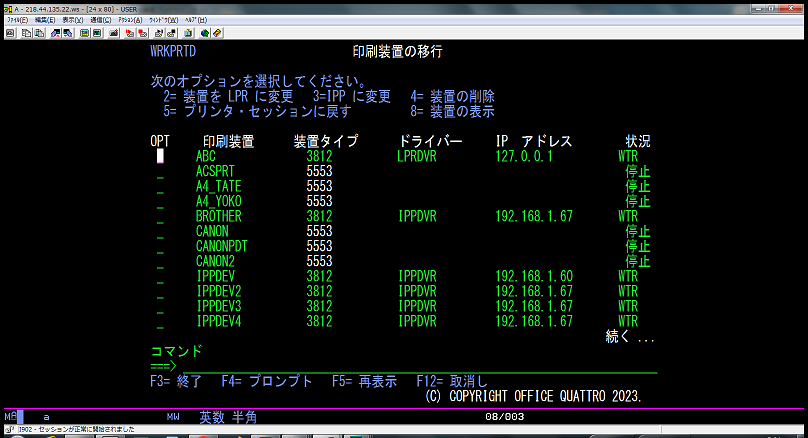The height and width of the screenshot is (438, 808).
Task: Click the globe Support icon in toolbar
Action: click(x=205, y=32)
